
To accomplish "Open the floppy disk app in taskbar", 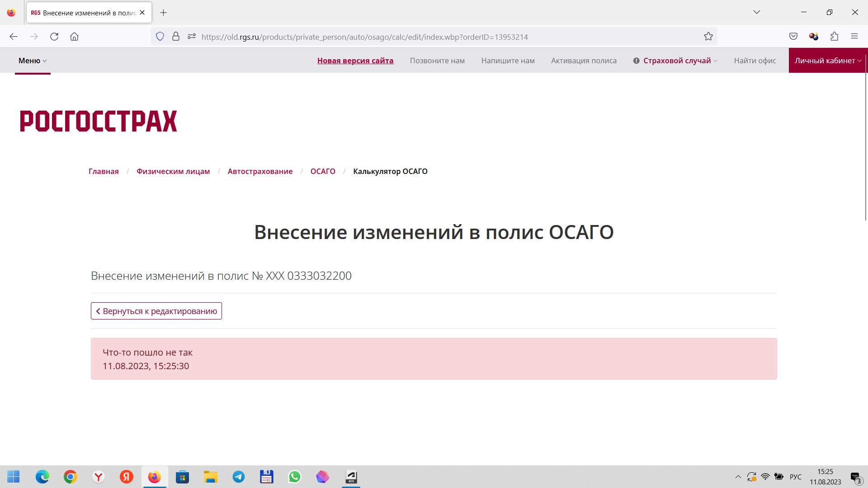I will [x=267, y=477].
